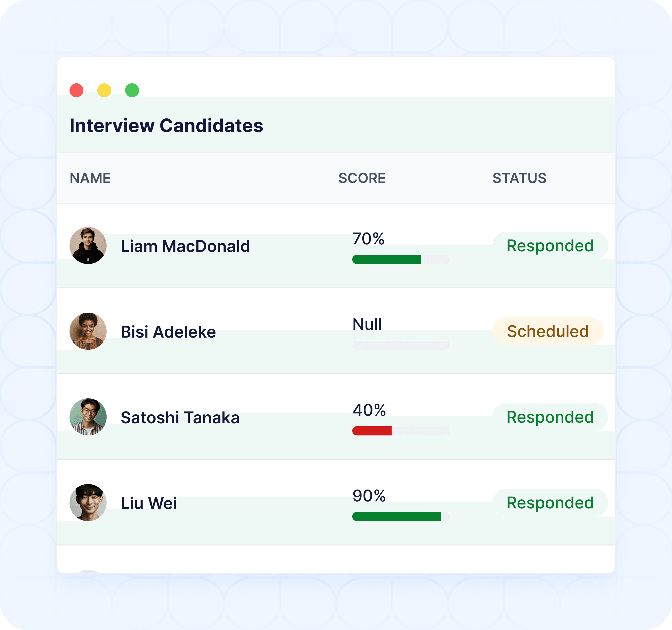672x630 pixels.
Task: Select candidate name Satoshi Tanaka
Action: pos(180,417)
